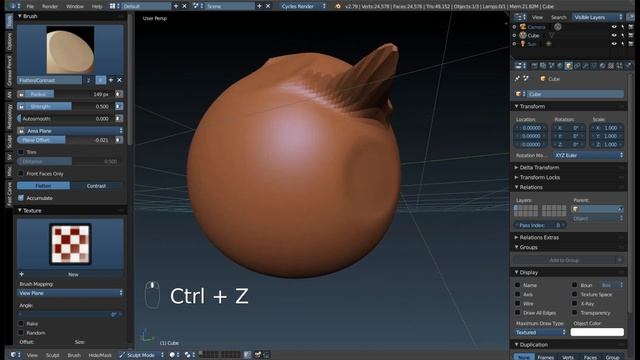Toggle the Radius unified lock icon
This screenshot has height=360, width=640.
21,94
